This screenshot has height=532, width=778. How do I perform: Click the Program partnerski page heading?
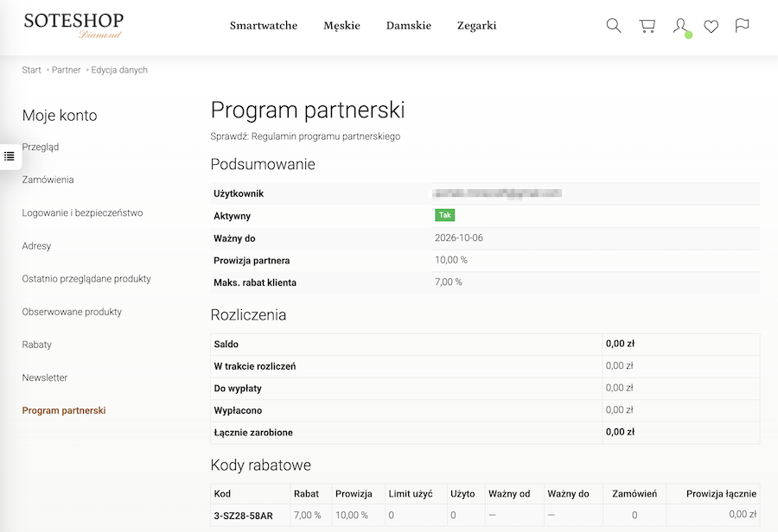(x=308, y=110)
